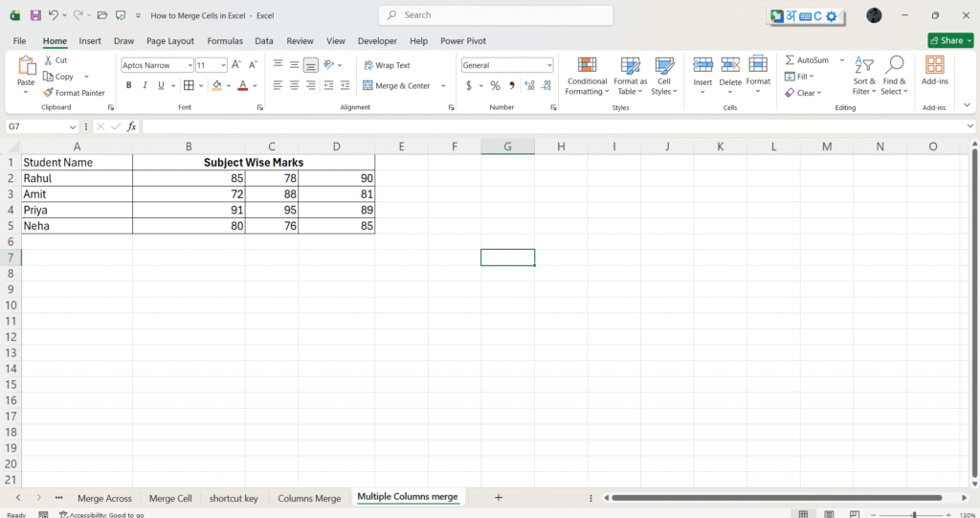The height and width of the screenshot is (518, 980).
Task: Click the Redo arrow icon
Action: click(78, 15)
